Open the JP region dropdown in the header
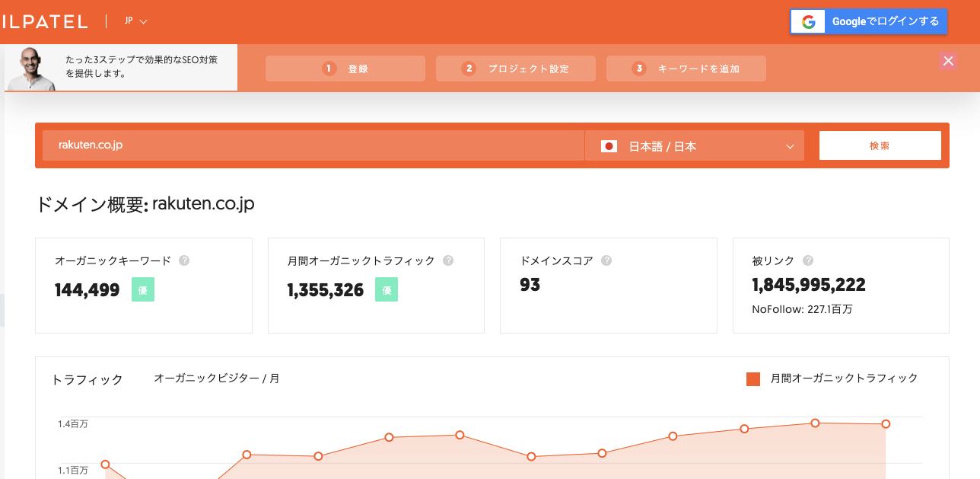 click(x=134, y=21)
